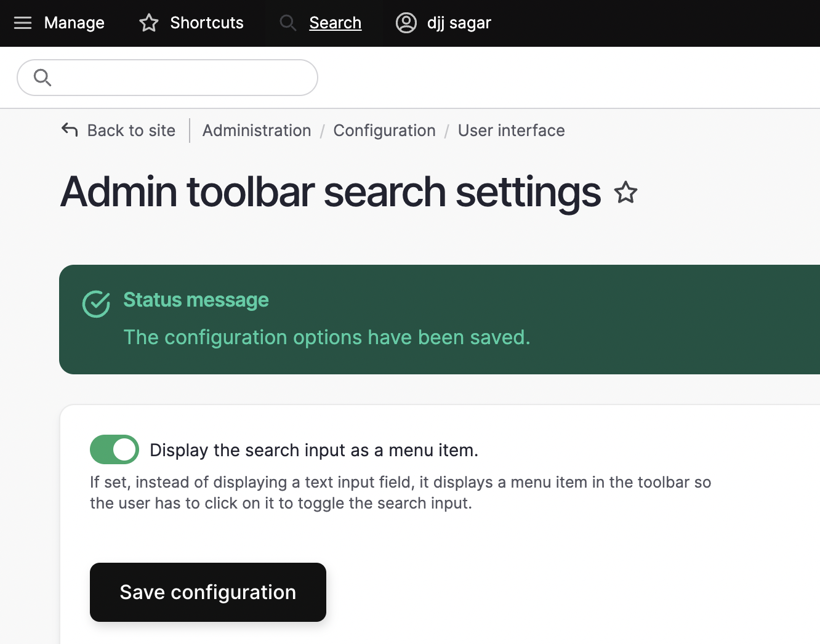
Task: Open the Shortcuts menu
Action: pos(206,23)
